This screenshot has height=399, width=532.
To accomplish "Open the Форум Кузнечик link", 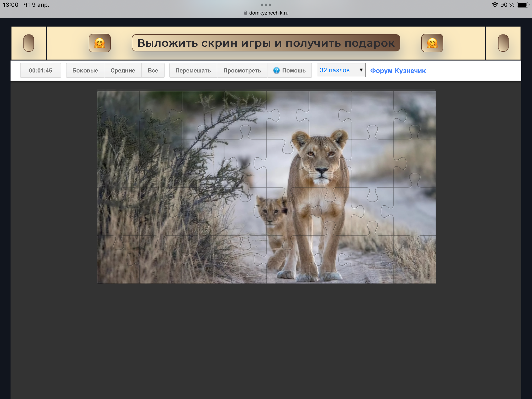I will point(398,71).
